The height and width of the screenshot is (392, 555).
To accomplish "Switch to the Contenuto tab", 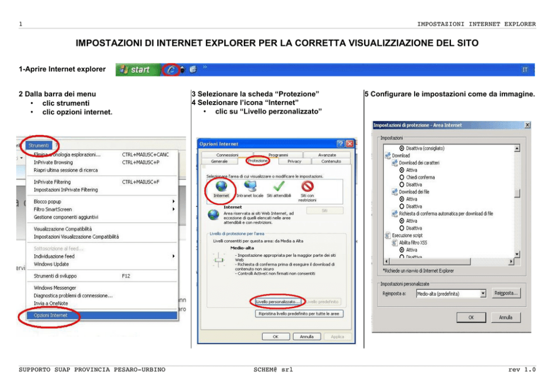I will 331,161.
